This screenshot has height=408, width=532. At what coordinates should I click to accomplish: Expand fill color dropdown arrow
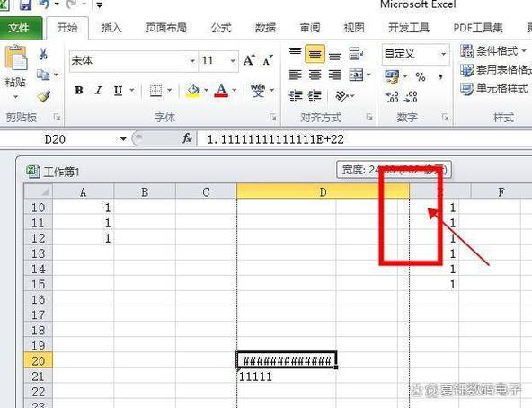pos(206,91)
